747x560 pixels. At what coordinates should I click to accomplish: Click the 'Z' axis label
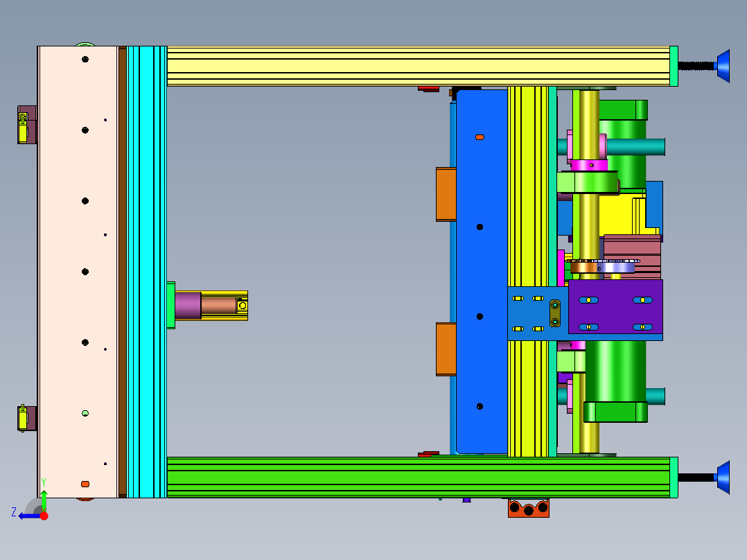[14, 512]
